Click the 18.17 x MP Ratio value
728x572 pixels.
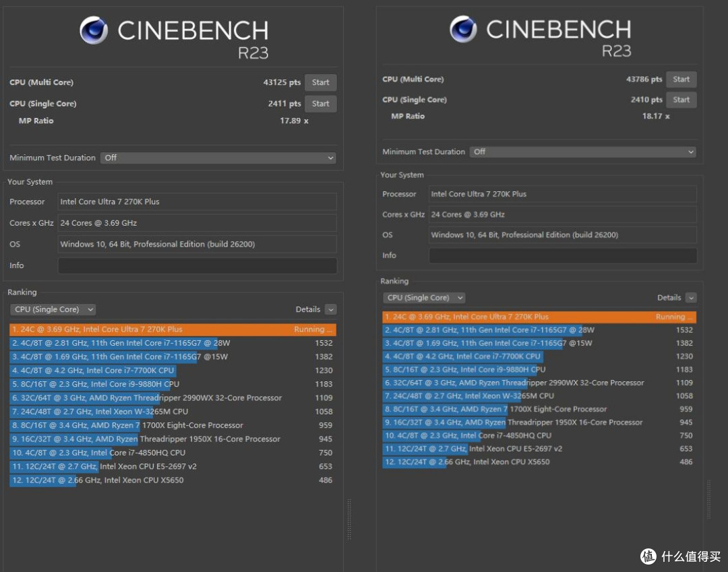656,116
